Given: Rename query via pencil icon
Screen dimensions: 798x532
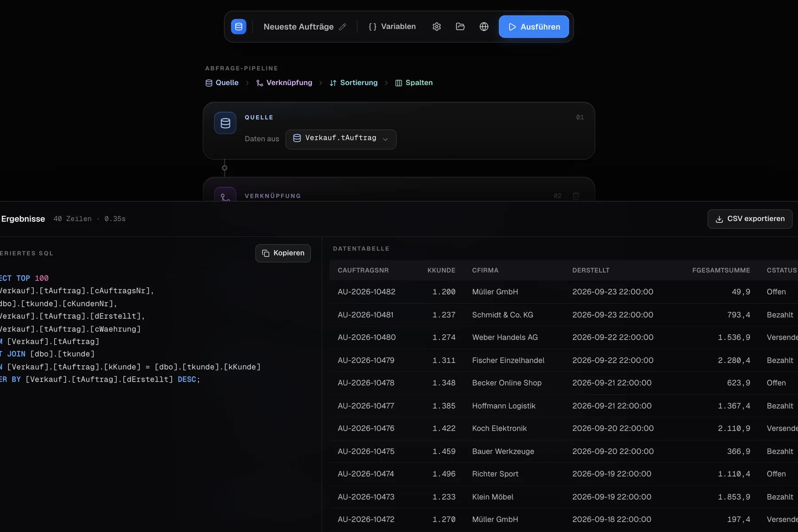Looking at the screenshot, I should pos(342,27).
